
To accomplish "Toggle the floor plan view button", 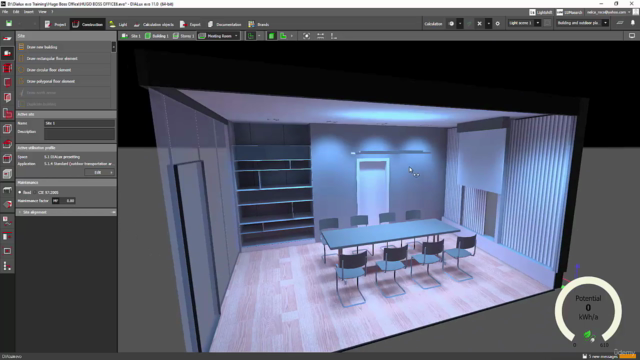I will click(251, 36).
